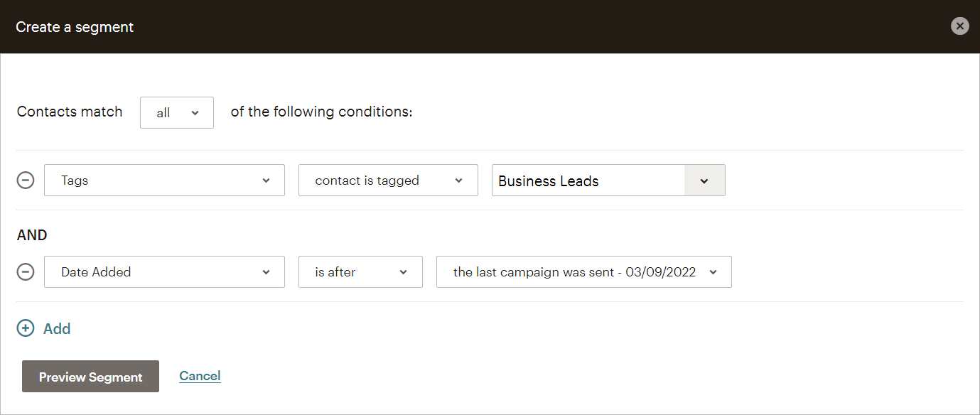
Task: Expand the 'last campaign was sent' date dropdown
Action: 583,271
